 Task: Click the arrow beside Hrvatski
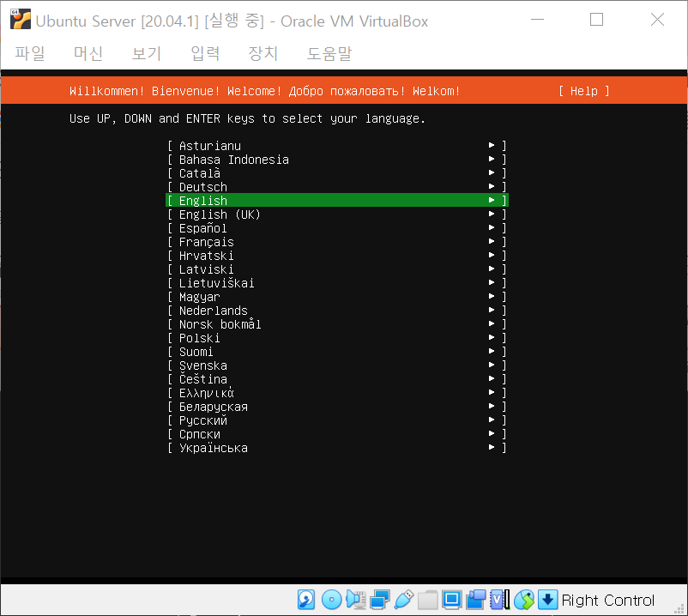click(492, 256)
